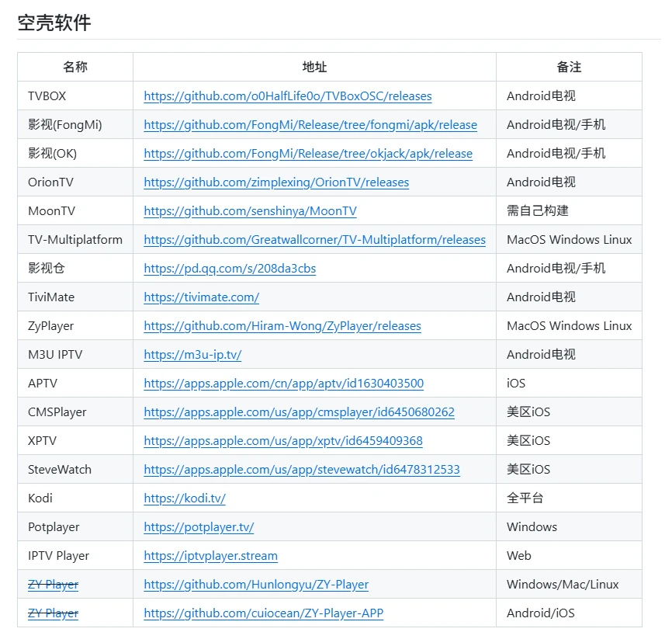The image size is (672, 639).
Task: Click the iptvplayer.stream link
Action: [210, 556]
